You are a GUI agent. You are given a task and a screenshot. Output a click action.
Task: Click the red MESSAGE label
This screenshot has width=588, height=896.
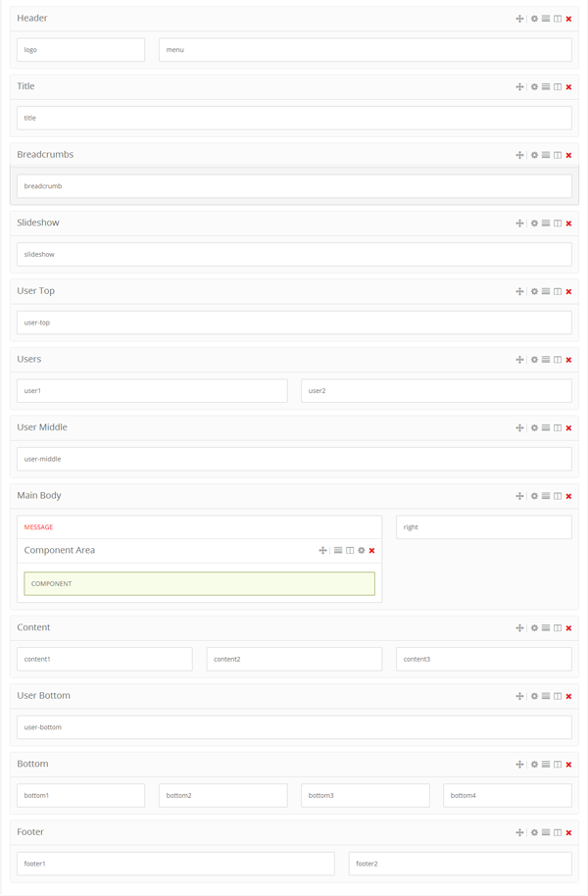click(38, 527)
